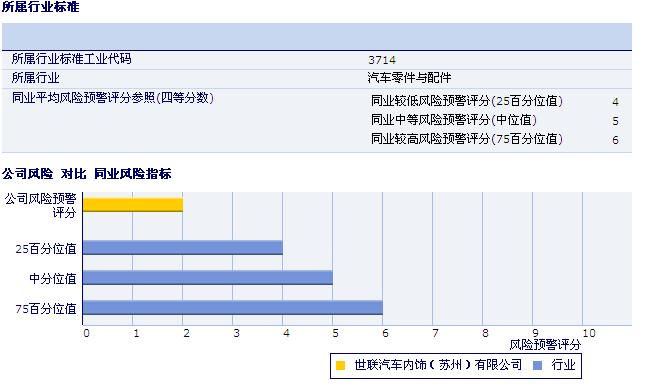The width and height of the screenshot is (665, 389).
Task: Select the yellow 公司风险预警评分 bar
Action: pyautogui.click(x=133, y=205)
